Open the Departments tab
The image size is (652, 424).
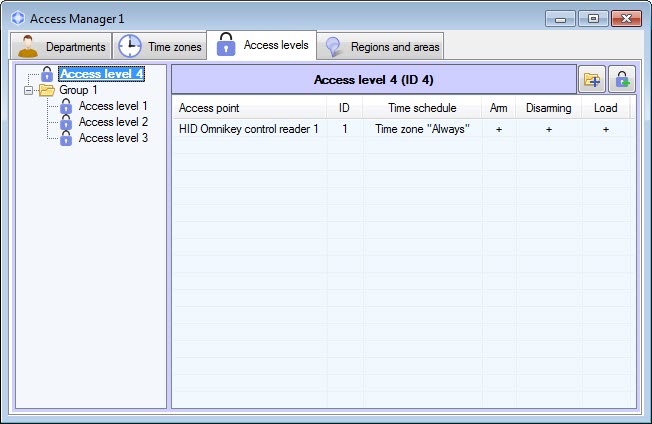[x=61, y=46]
